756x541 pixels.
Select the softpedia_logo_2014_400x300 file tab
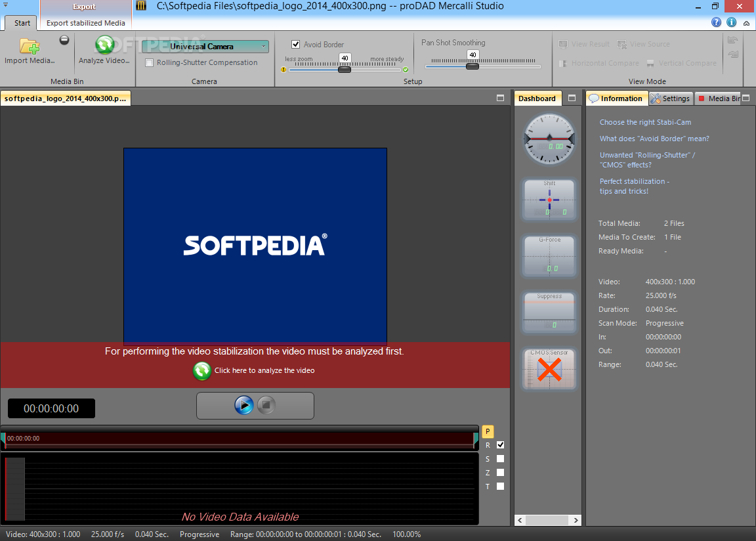[66, 98]
